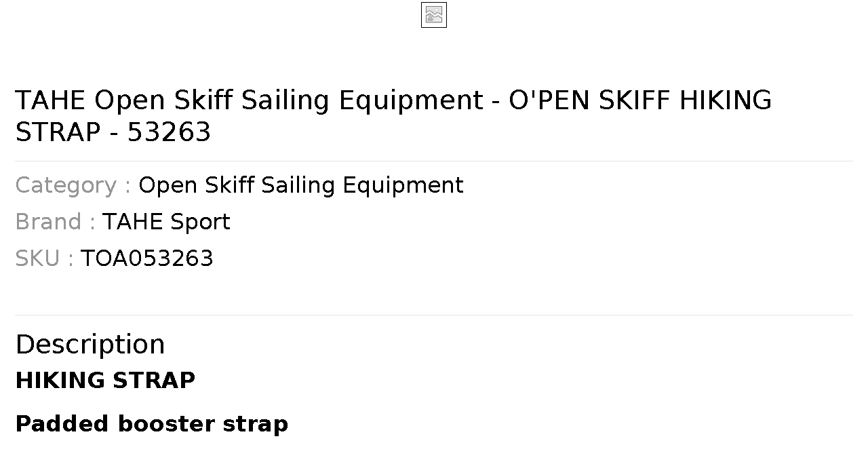Click the product title heading
The image size is (868, 462).
(x=393, y=116)
